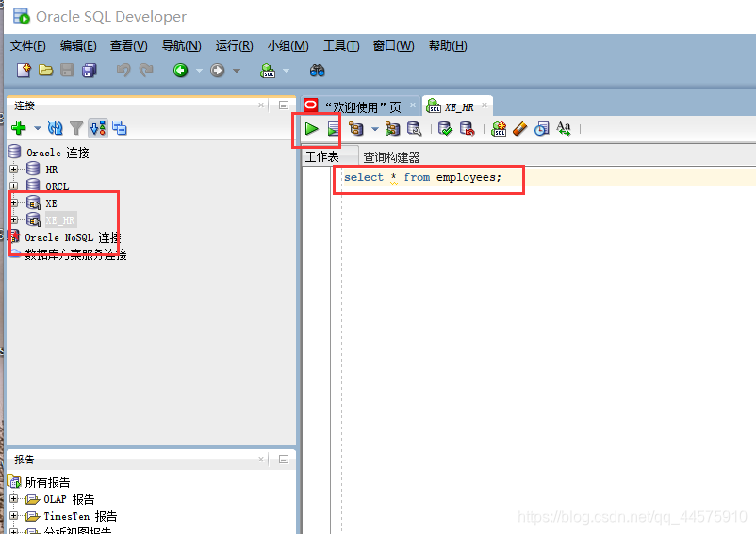756x534 pixels.
Task: Select Oracle NoSQL 连接 node
Action: 73,237
